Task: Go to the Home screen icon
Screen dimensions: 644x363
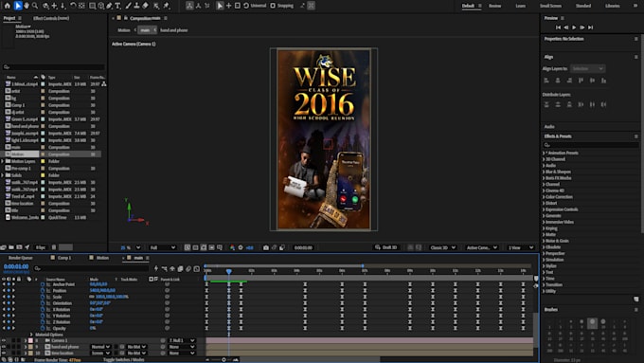Action: point(7,6)
